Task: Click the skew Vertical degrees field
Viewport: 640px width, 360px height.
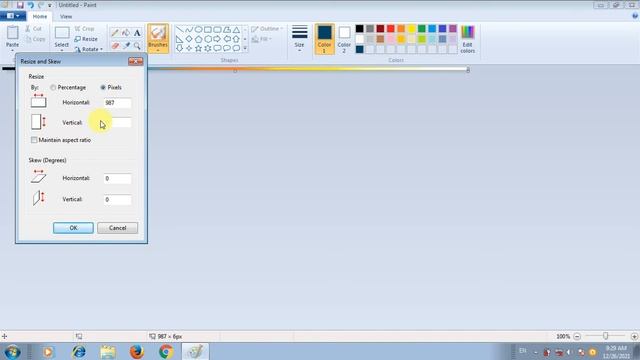Action: click(x=118, y=200)
